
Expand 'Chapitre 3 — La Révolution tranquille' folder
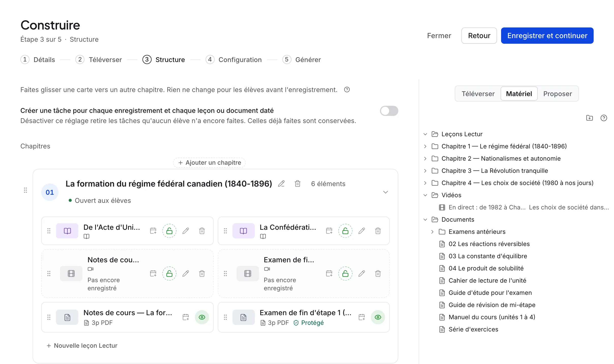point(425,171)
